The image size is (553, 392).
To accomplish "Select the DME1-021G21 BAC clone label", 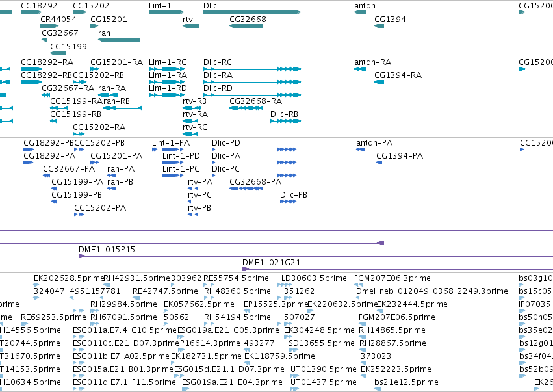I will pos(271,263).
